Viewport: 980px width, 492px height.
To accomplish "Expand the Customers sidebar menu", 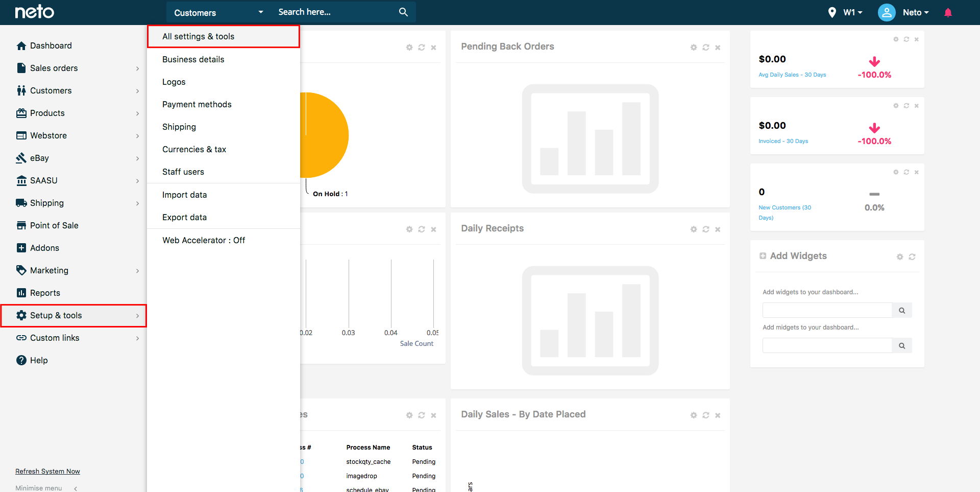I will [137, 91].
